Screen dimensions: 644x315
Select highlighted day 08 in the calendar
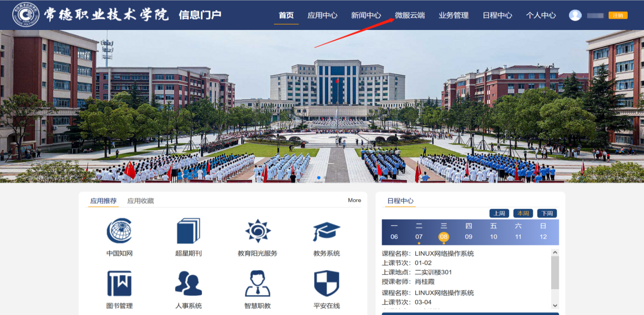[444, 237]
